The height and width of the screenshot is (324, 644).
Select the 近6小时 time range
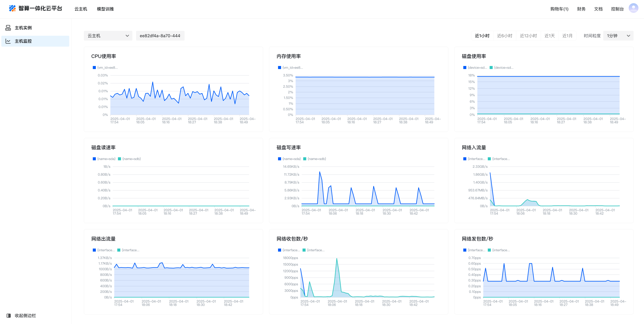coord(505,36)
